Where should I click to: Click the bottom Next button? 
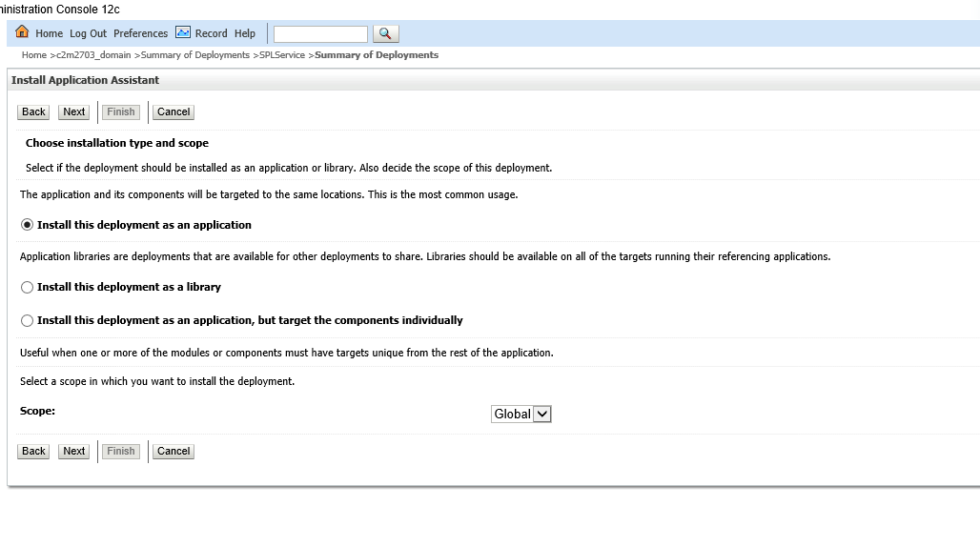73,451
